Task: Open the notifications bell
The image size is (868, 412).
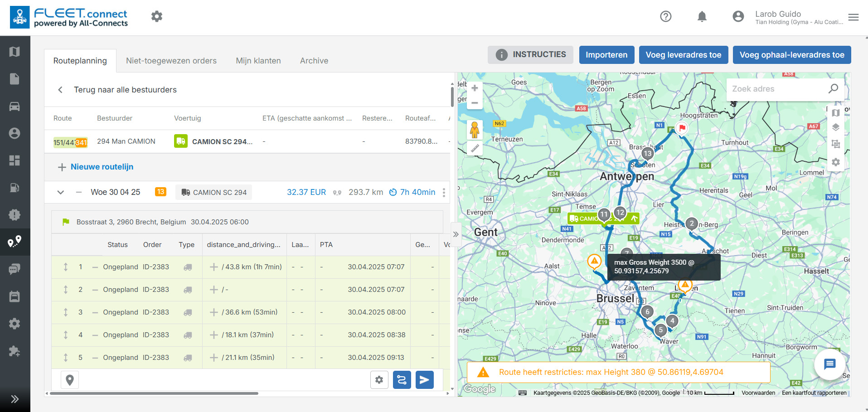Action: click(x=702, y=16)
